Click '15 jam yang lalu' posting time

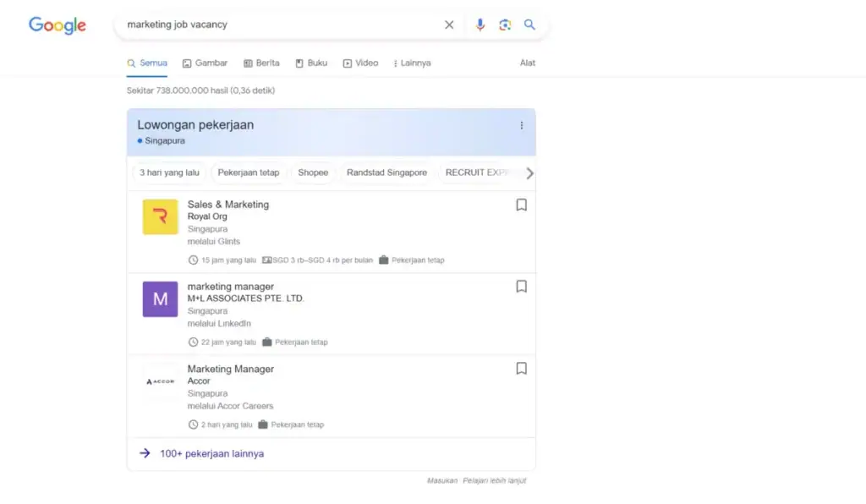tap(228, 260)
